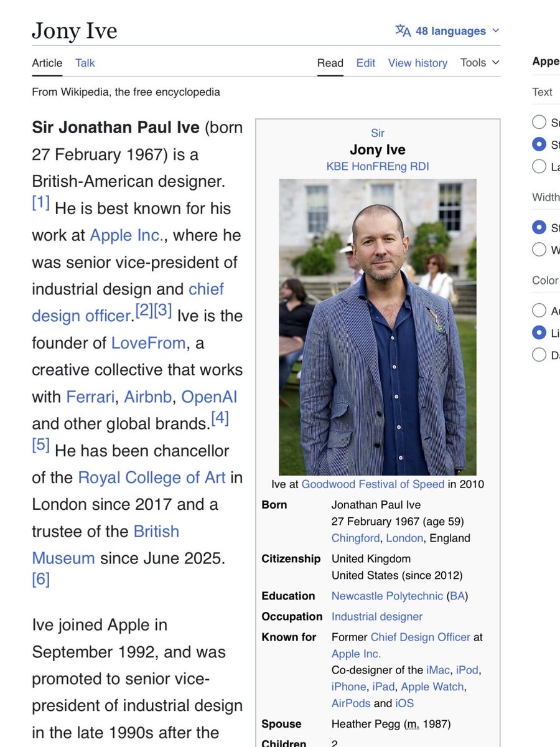Viewport: 560px width, 747px height.
Task: Open the iPhone link
Action: [349, 687]
